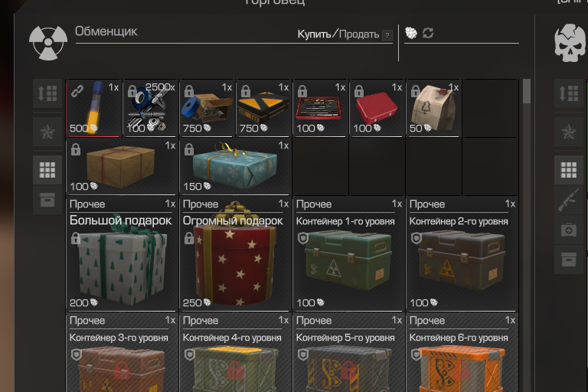The image size is (588, 392).
Task: Select the left panel grid view icon
Action: (47, 170)
